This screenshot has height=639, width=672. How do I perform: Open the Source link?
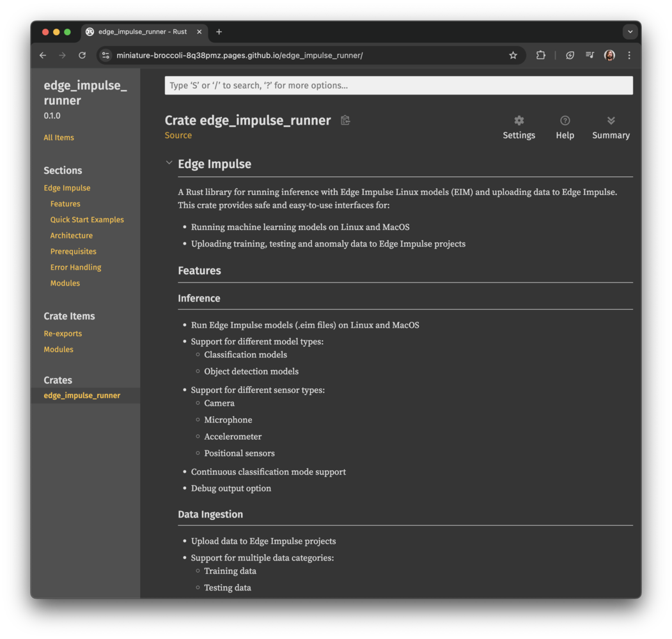click(178, 135)
